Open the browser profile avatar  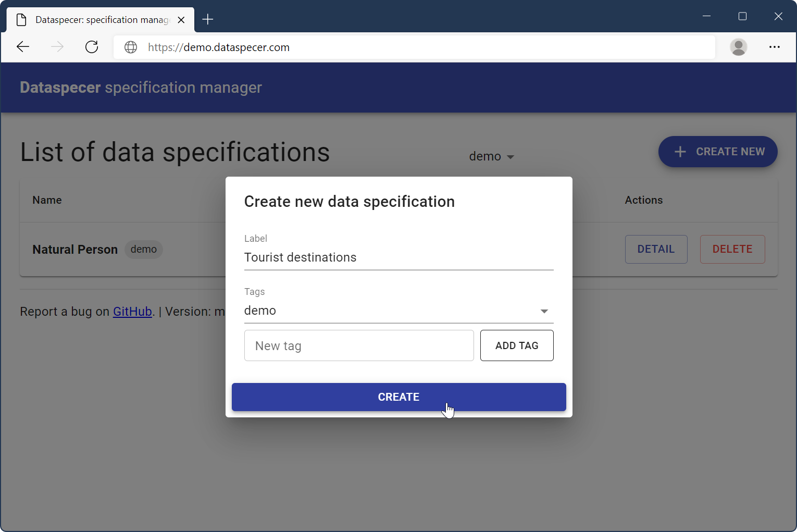coord(738,47)
